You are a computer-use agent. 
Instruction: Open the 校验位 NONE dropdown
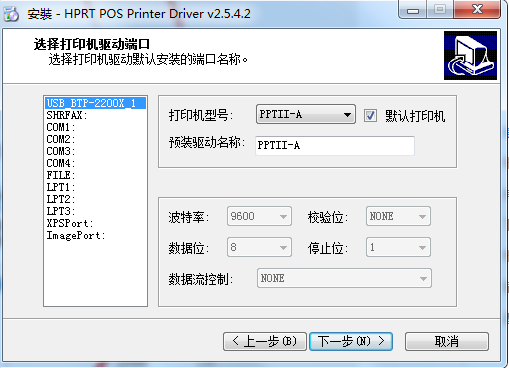(398, 216)
